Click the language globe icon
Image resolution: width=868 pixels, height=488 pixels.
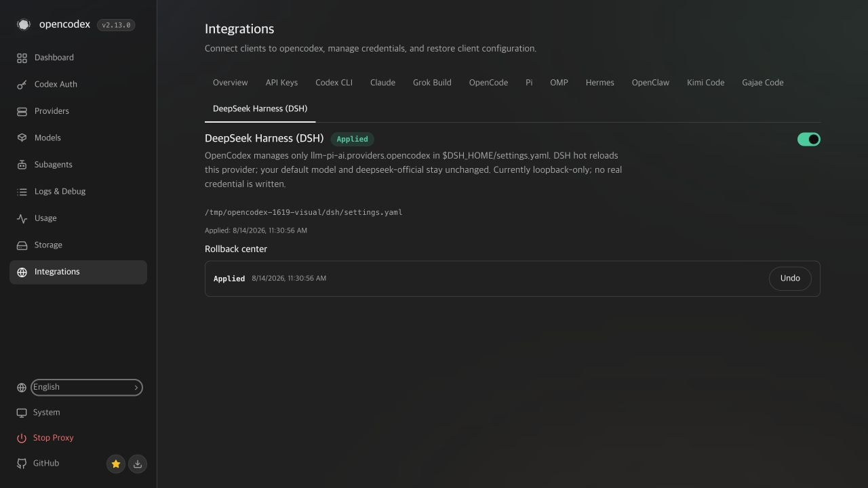22,388
